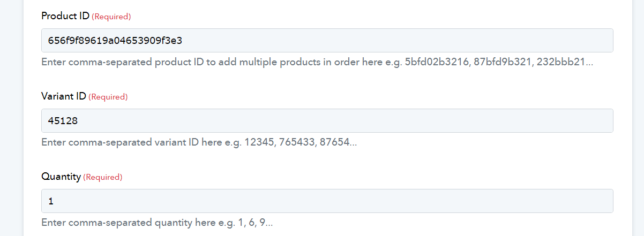This screenshot has width=644, height=236.
Task: Click the hint about comma-separated product ID
Action: [317, 62]
